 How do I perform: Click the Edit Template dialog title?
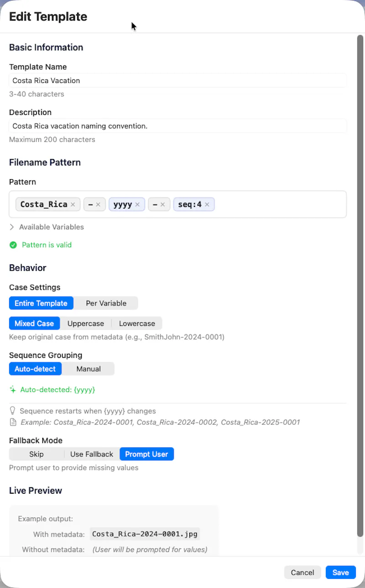point(48,17)
